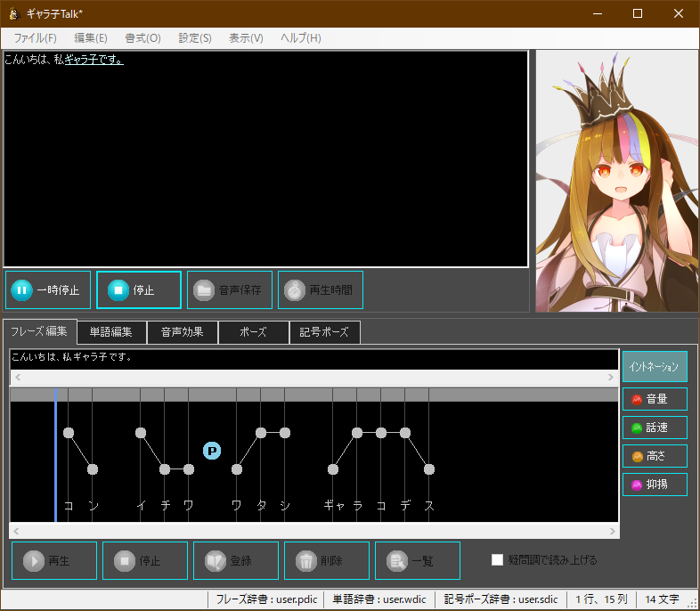Click the phrase text field showing こんいちは、私ギャラ子です。

click(x=314, y=357)
